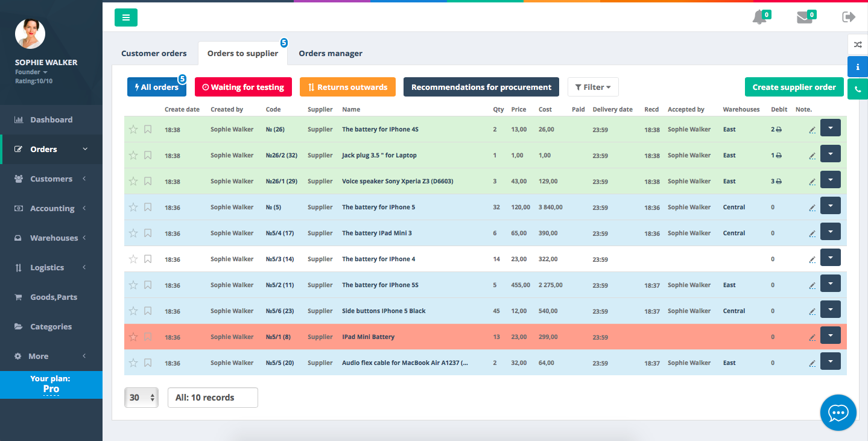Star the battery for iPhone 4S order

coord(133,129)
